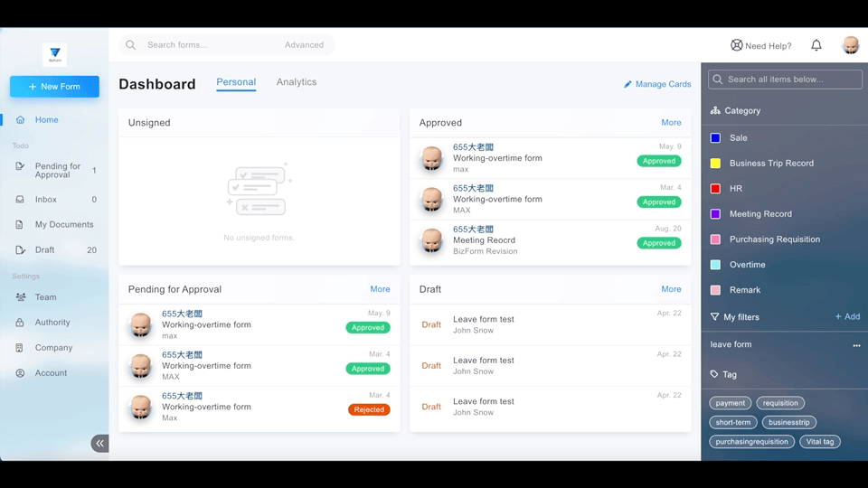
Task: Toggle the payment tag filter
Action: (731, 403)
